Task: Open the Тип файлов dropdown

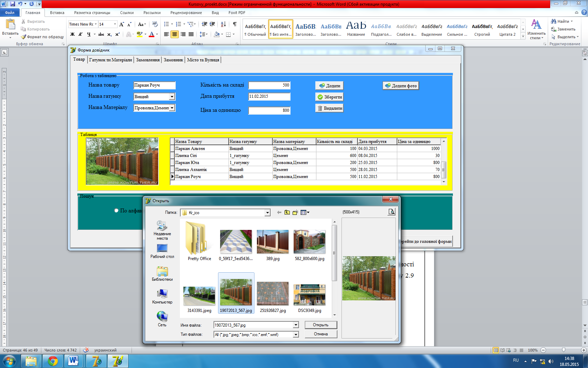Action: tap(296, 335)
